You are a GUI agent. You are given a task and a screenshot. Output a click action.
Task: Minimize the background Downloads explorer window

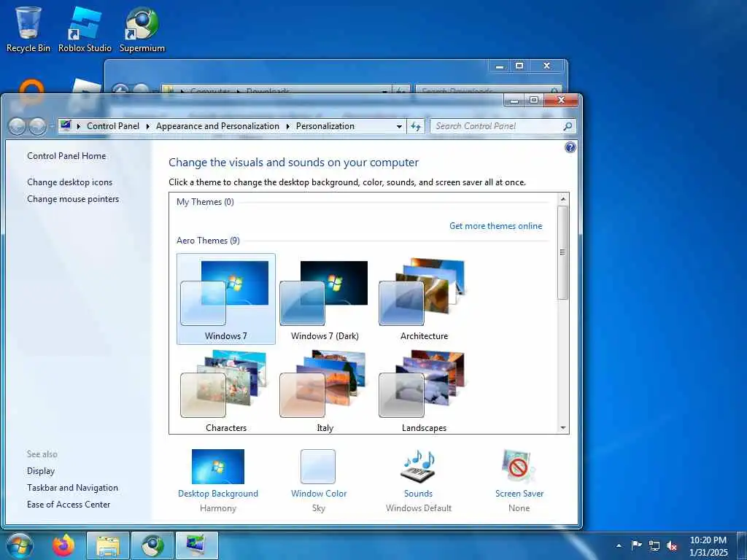500,66
